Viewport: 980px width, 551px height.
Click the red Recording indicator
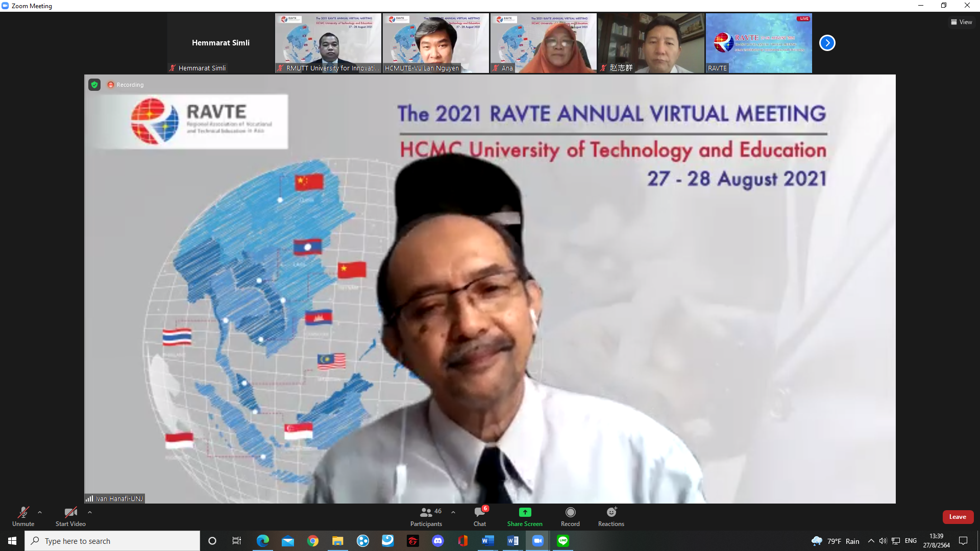click(x=126, y=85)
